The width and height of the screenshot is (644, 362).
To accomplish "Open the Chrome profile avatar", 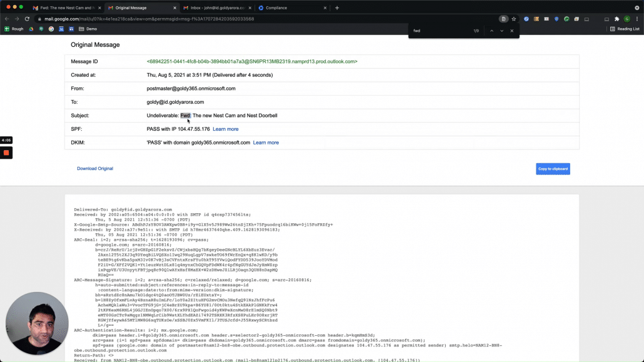I will [626, 19].
